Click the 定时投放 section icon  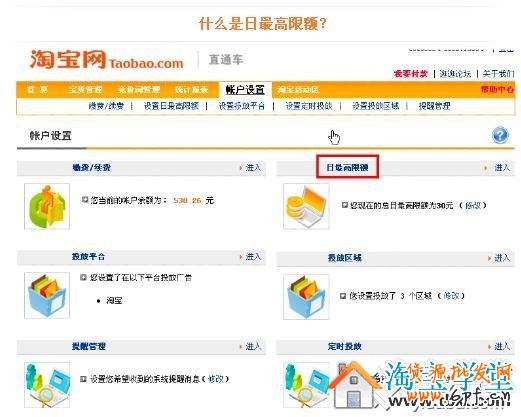306,385
